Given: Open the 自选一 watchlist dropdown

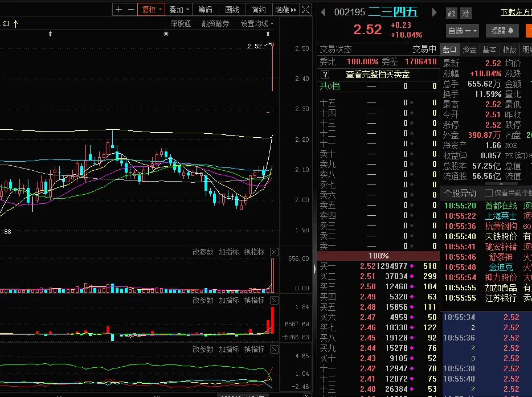Looking at the screenshot, I should click(462, 31).
